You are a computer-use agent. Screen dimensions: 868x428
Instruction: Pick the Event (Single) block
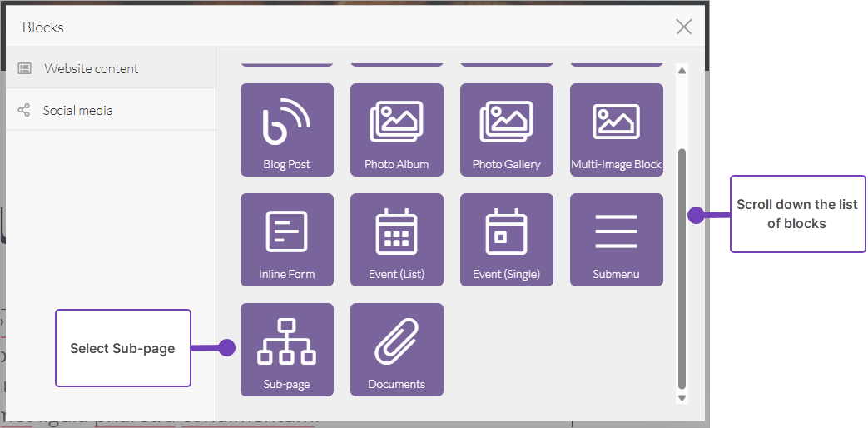506,239
